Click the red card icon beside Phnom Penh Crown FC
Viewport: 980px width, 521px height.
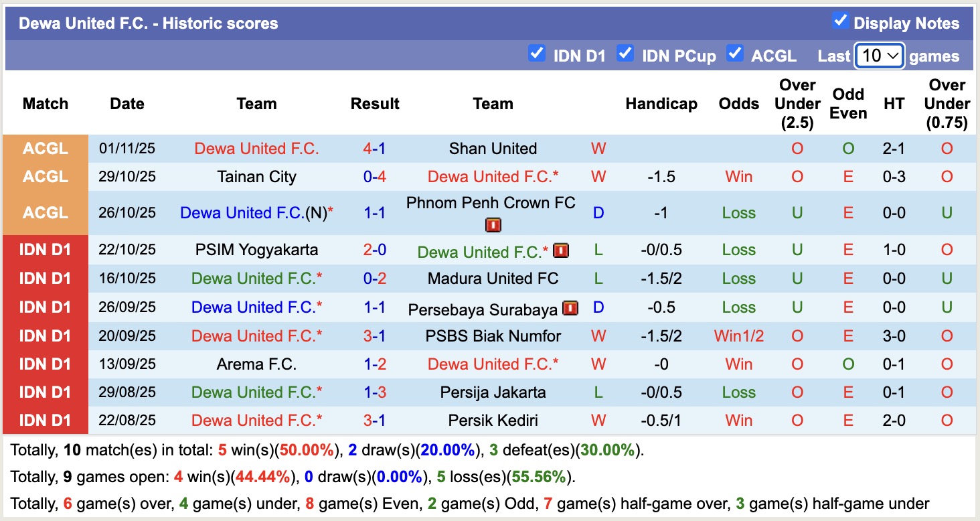(493, 225)
